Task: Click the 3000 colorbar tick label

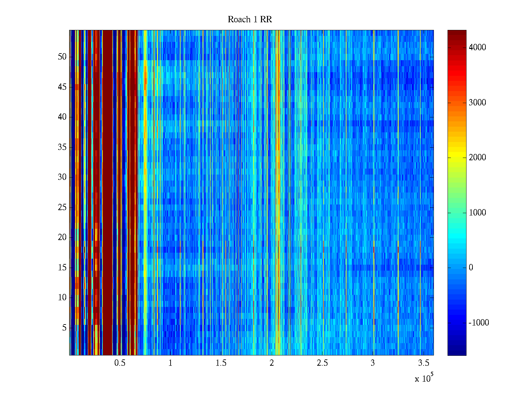Action: [477, 103]
